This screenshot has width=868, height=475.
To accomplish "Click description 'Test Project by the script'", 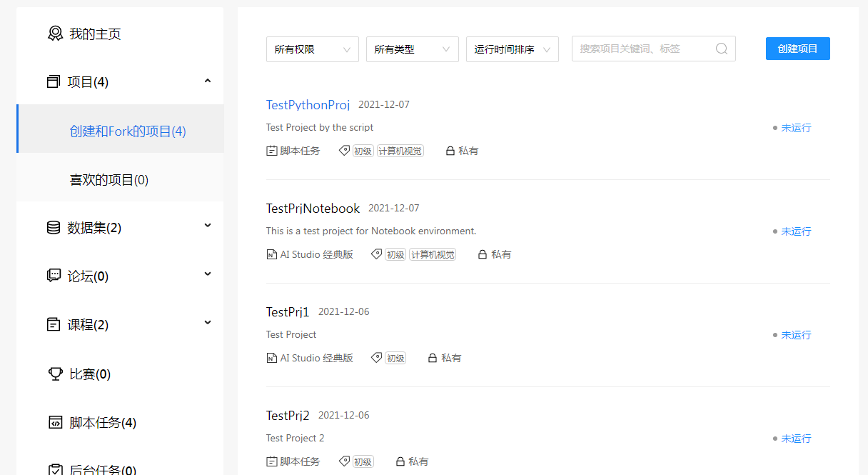I will click(320, 127).
